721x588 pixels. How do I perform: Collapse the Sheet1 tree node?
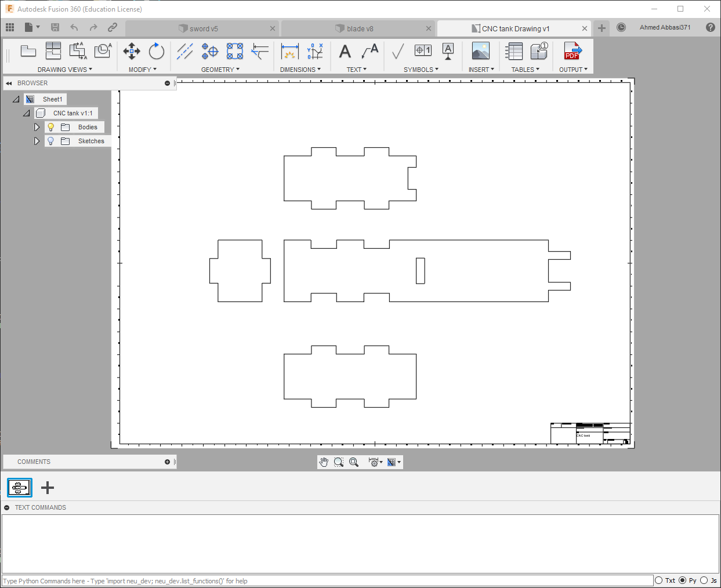pyautogui.click(x=16, y=99)
